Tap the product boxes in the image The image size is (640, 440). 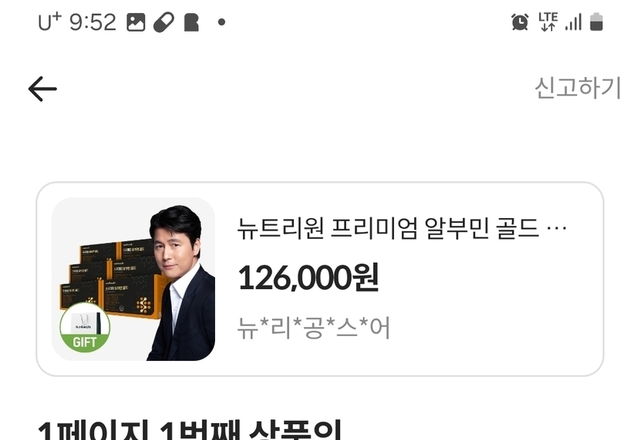pyautogui.click(x=111, y=278)
